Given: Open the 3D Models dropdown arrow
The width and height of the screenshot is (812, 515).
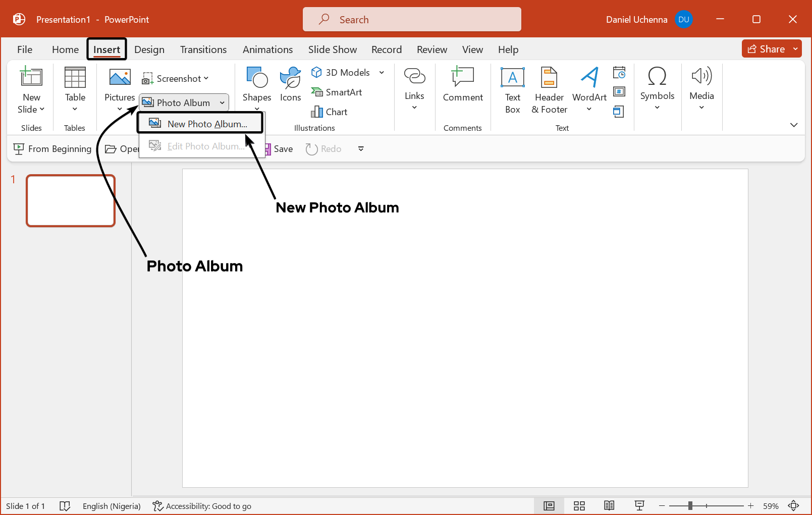Looking at the screenshot, I should tap(382, 73).
